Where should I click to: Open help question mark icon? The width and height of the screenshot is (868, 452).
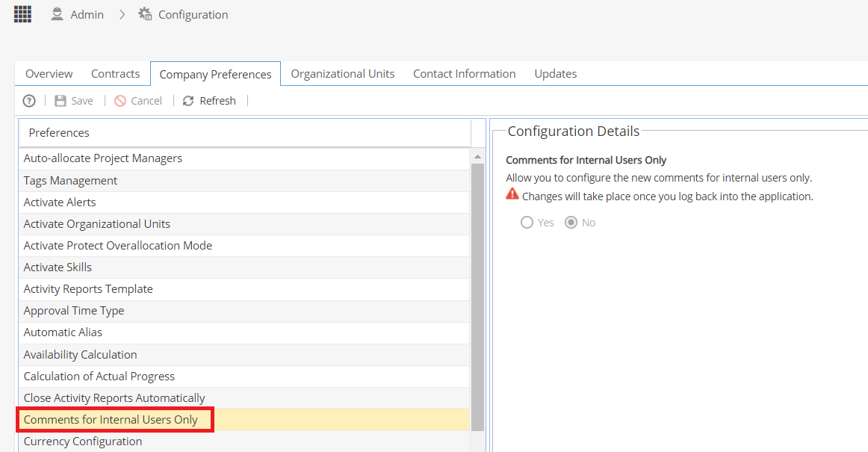click(29, 101)
